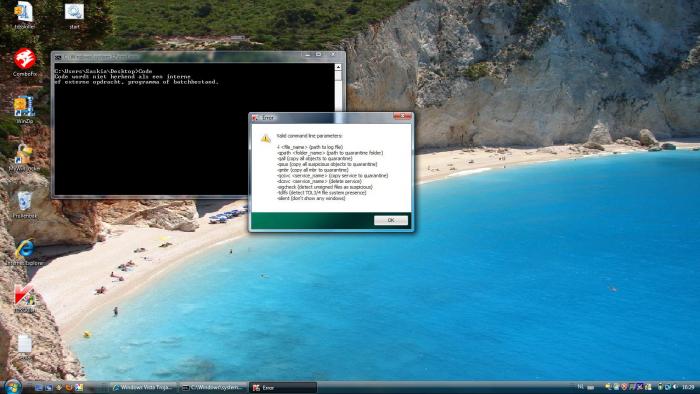
Task: Close the Error dialog with the X button
Action: point(402,116)
